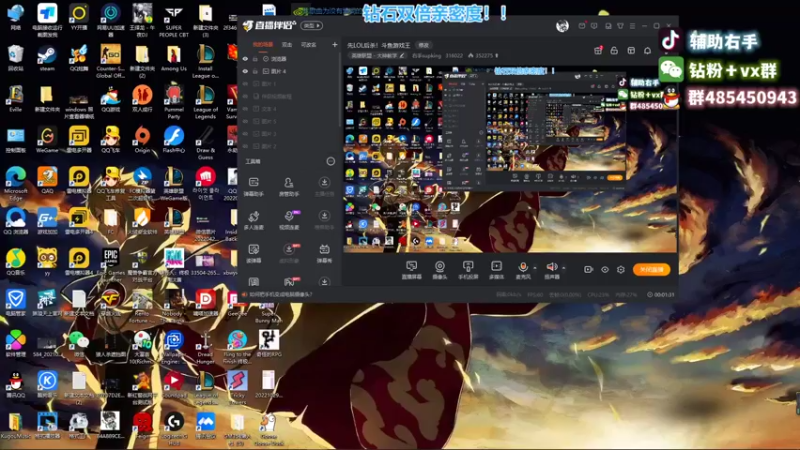Open settings gear in the bottom bar
Viewport: 800px width, 450px height.
click(621, 269)
